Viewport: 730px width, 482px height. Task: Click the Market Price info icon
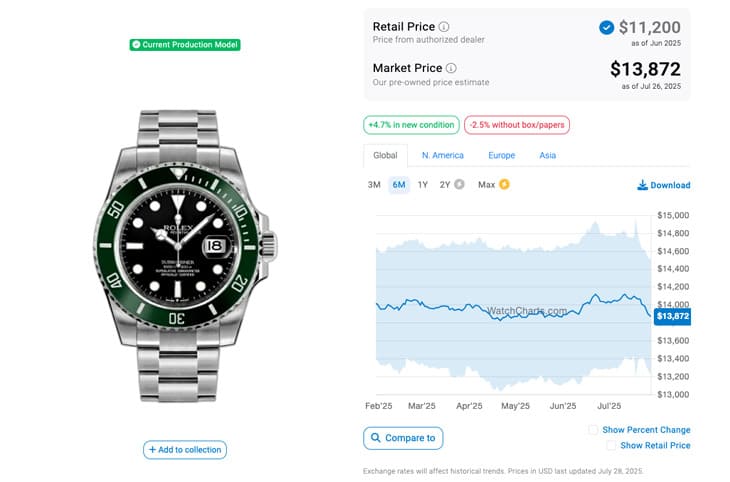point(451,68)
